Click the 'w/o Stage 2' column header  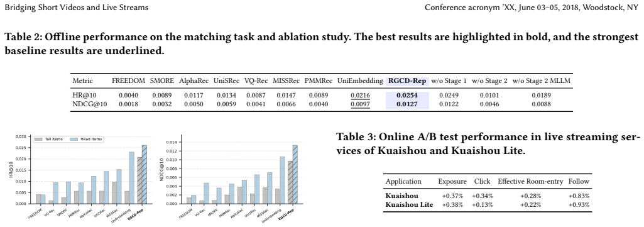[x=489, y=81]
